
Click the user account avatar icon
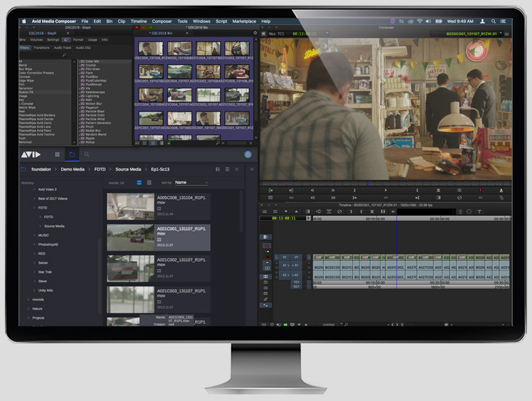[248, 155]
